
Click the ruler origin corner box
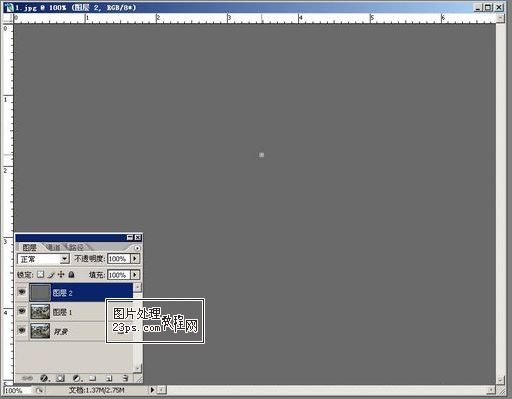tap(8, 18)
